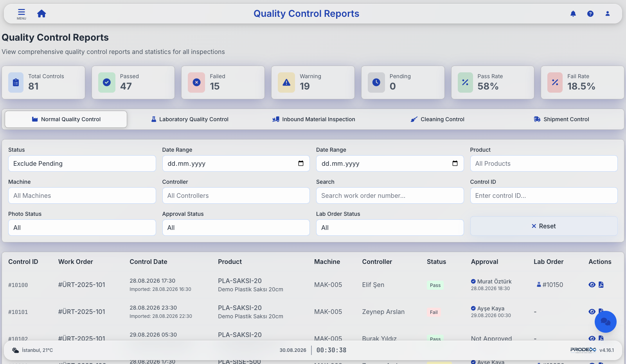Focus the Search work order number field

(390, 195)
